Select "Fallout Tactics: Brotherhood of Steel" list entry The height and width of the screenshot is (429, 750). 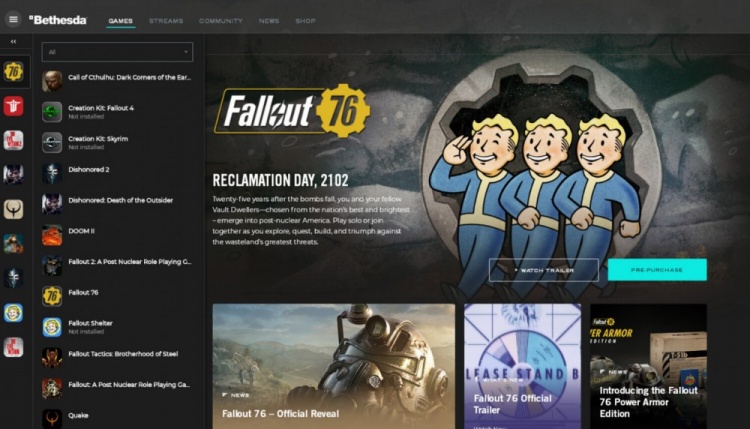coord(117,358)
